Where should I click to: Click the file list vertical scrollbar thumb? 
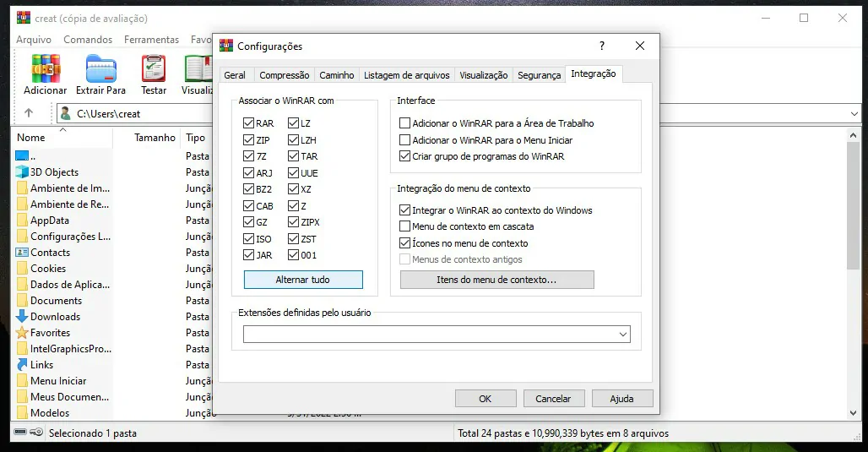853,206
